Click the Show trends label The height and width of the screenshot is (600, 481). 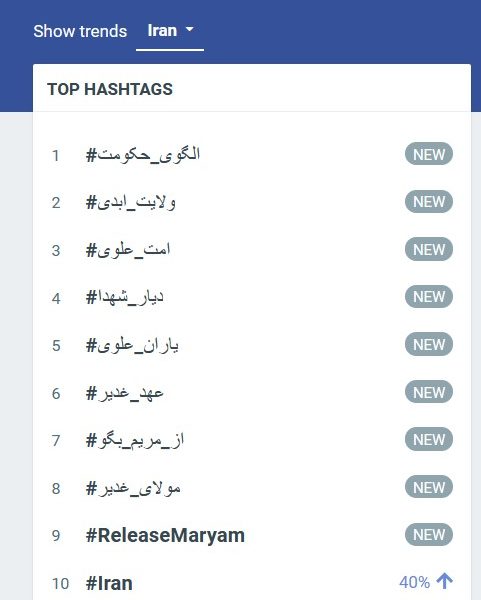[x=80, y=31]
